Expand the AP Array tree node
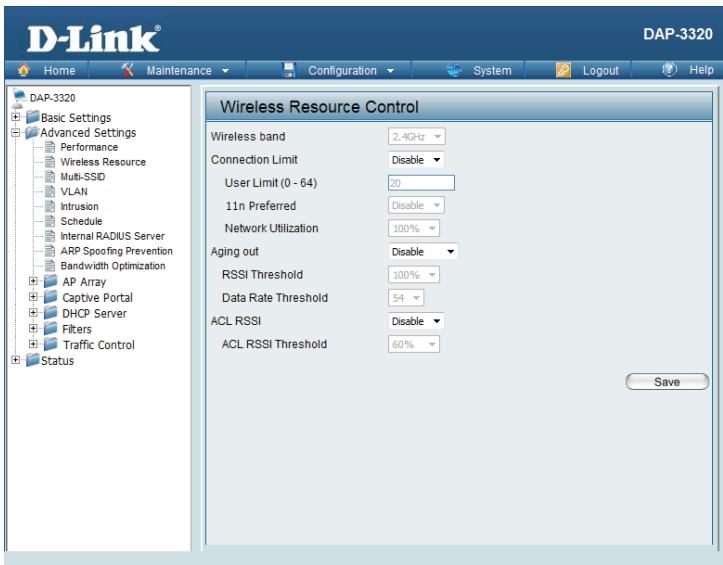 pyautogui.click(x=33, y=281)
